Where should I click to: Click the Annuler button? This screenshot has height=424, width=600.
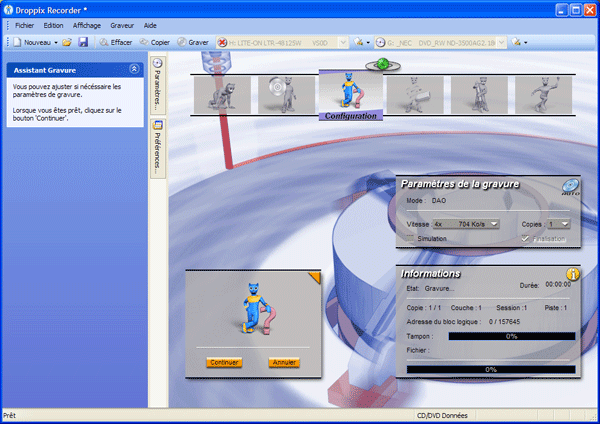click(x=284, y=362)
